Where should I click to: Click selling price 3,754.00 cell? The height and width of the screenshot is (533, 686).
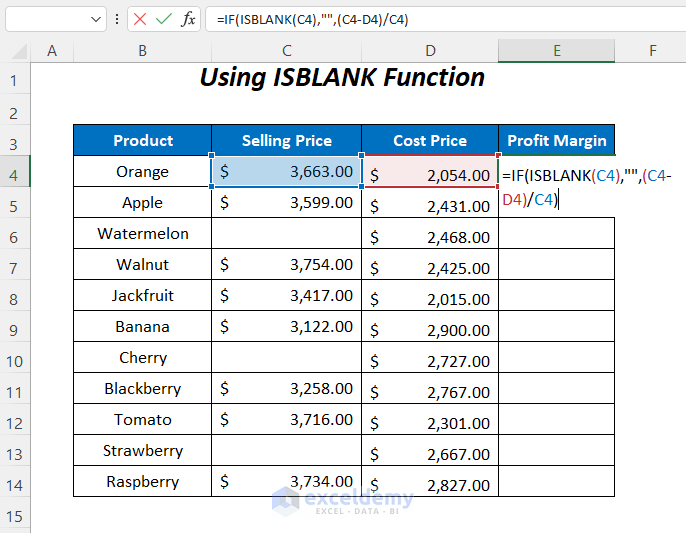(287, 264)
